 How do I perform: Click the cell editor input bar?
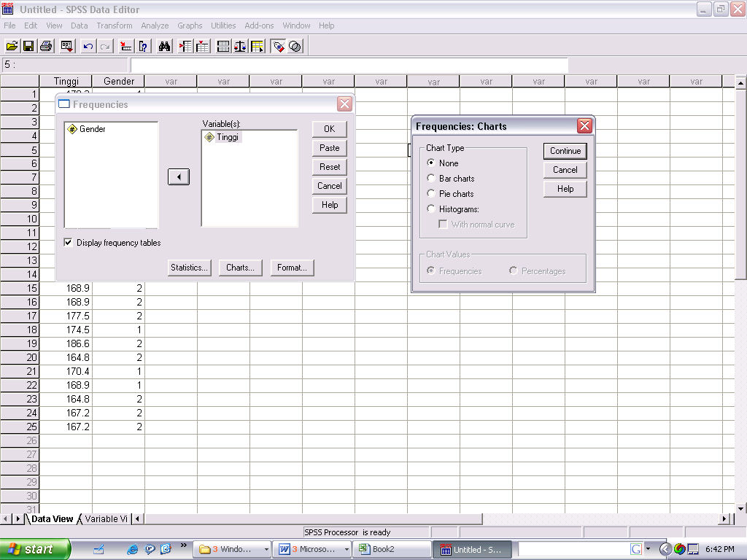[349, 65]
